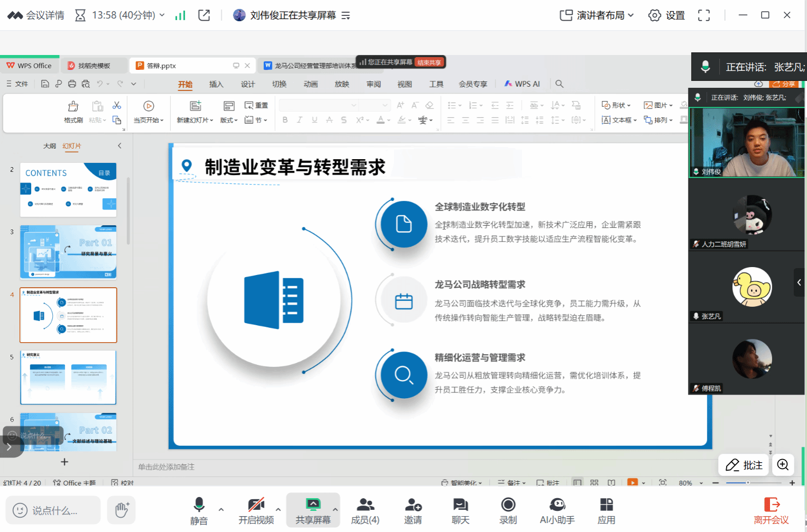Open the 成员(4) members tab
807x532 pixels.
pos(365,511)
